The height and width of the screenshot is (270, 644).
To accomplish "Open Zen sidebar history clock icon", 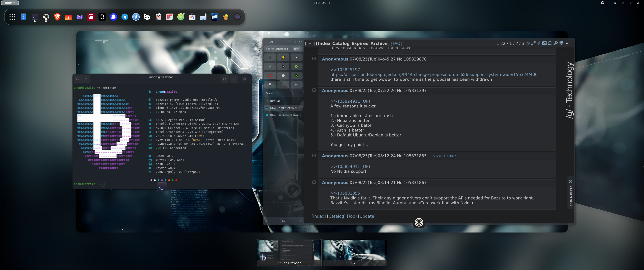I will click(x=283, y=221).
